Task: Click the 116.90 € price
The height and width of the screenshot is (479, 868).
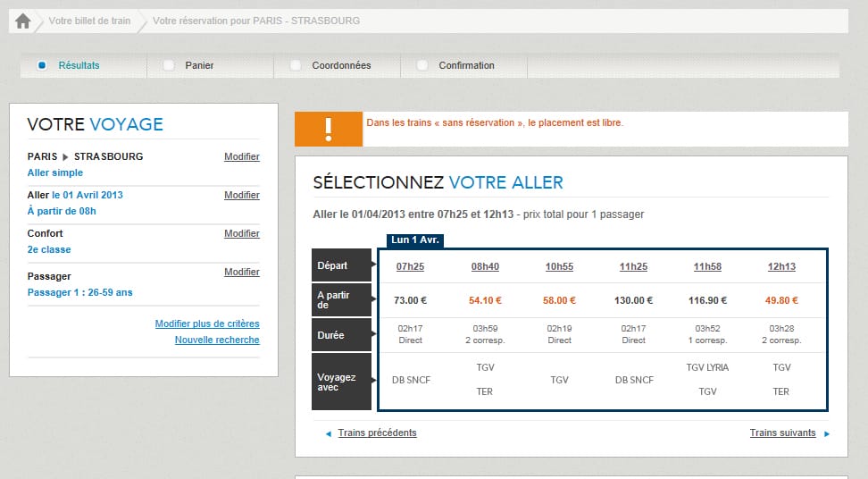Action: (707, 300)
